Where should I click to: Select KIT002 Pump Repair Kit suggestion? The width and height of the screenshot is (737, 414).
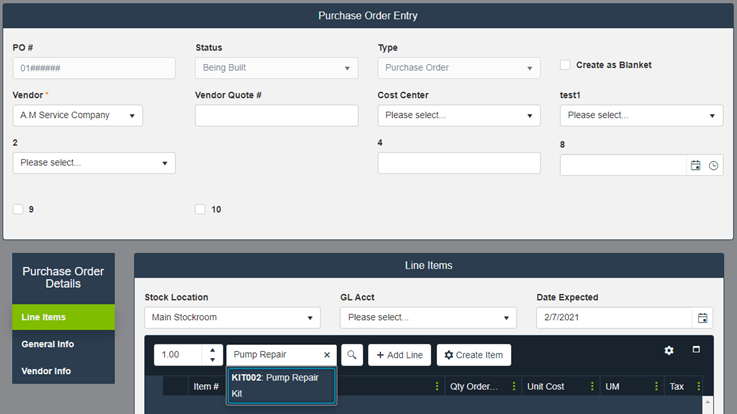click(x=280, y=386)
